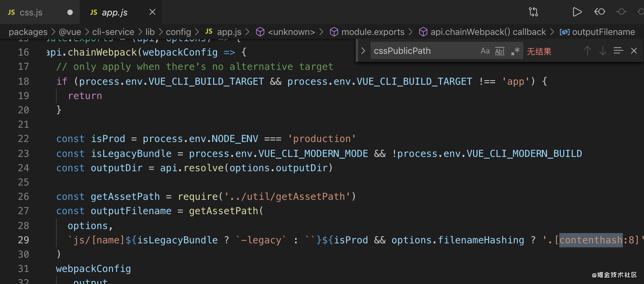This screenshot has height=284, width=644.
Task: Run the file with the play icon
Action: [577, 12]
